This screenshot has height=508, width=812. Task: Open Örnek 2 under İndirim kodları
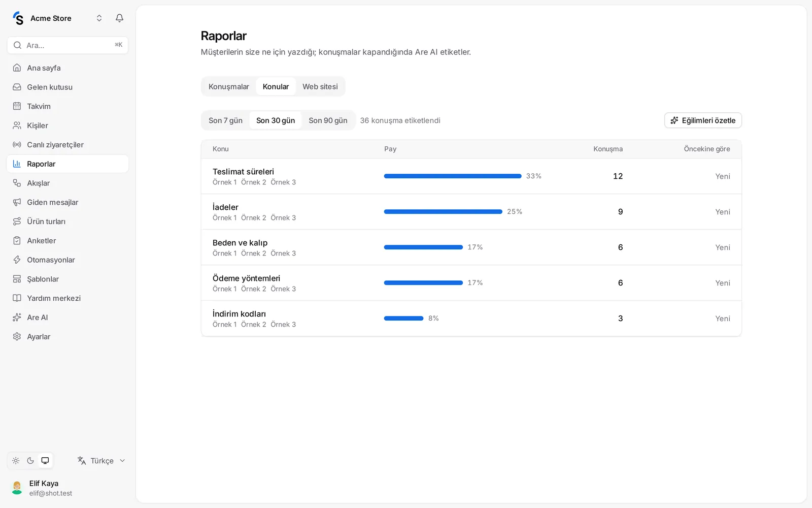[x=253, y=325]
